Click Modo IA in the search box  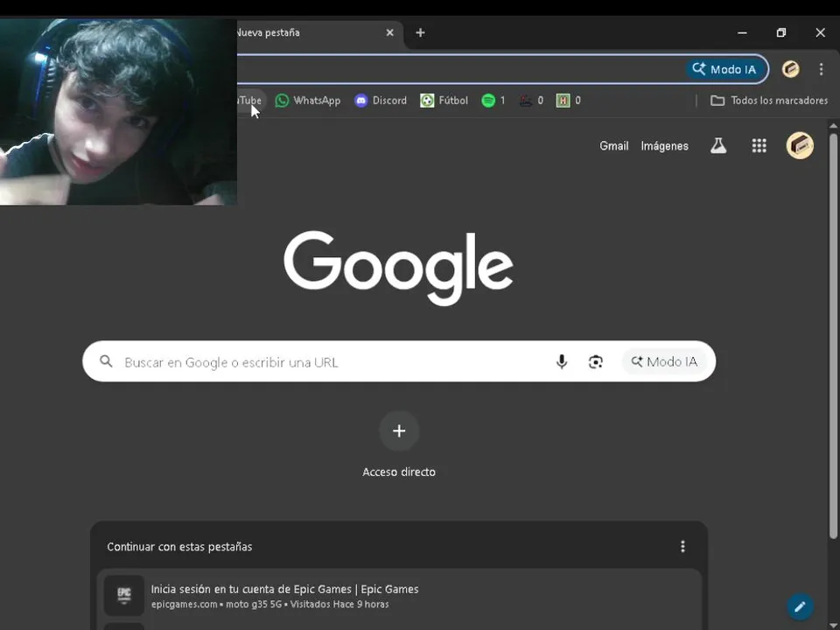664,361
